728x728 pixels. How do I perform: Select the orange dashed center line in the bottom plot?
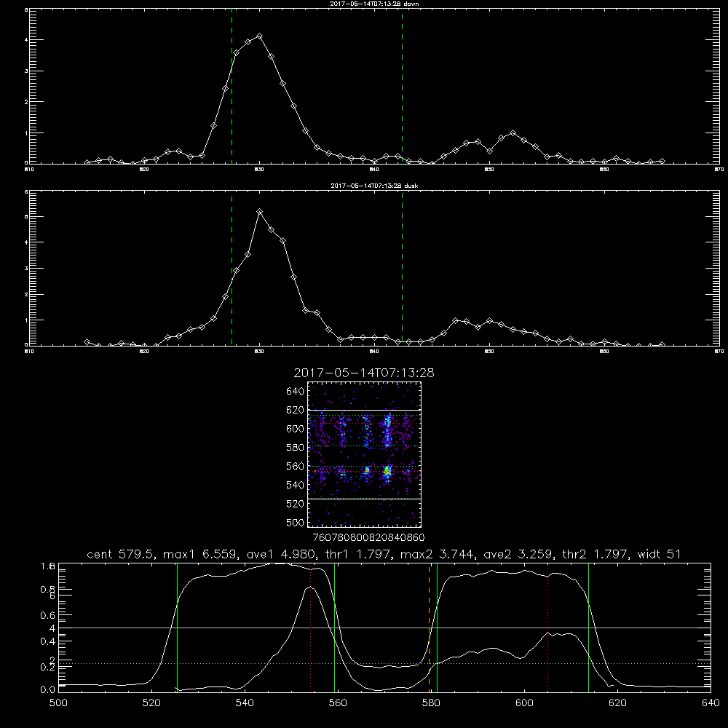(x=429, y=628)
